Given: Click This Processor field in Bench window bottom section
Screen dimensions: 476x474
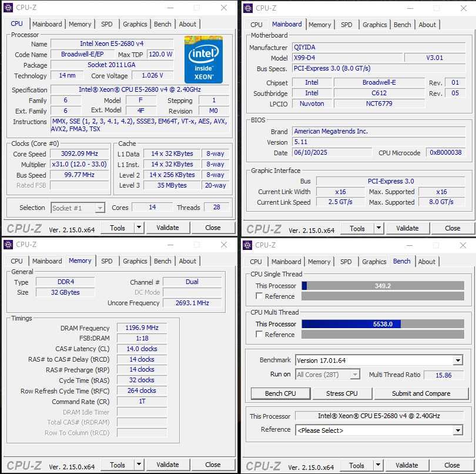Looking at the screenshot, I should [x=379, y=416].
